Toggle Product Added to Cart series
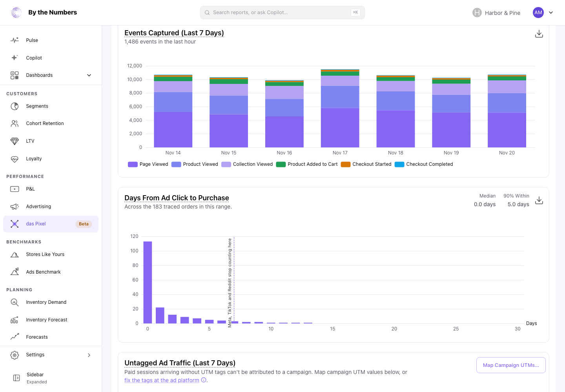This screenshot has width=565, height=392. click(307, 164)
